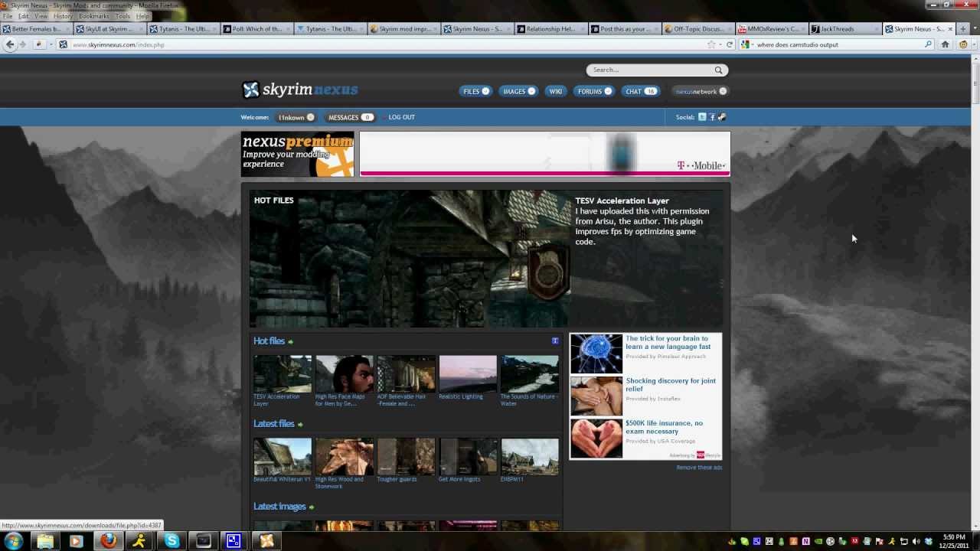980x551 pixels.
Task: Click the Firefox back arrow button
Action: (10, 44)
